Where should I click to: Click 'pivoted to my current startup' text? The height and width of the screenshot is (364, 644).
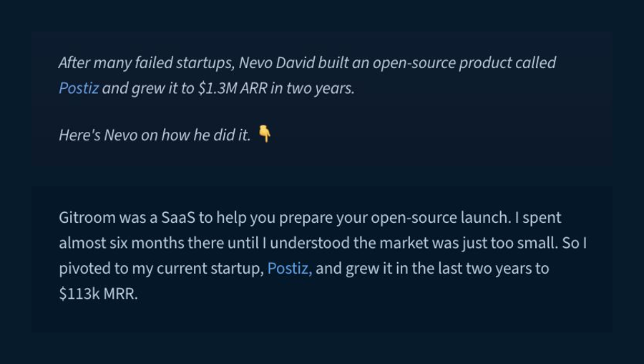161,268
